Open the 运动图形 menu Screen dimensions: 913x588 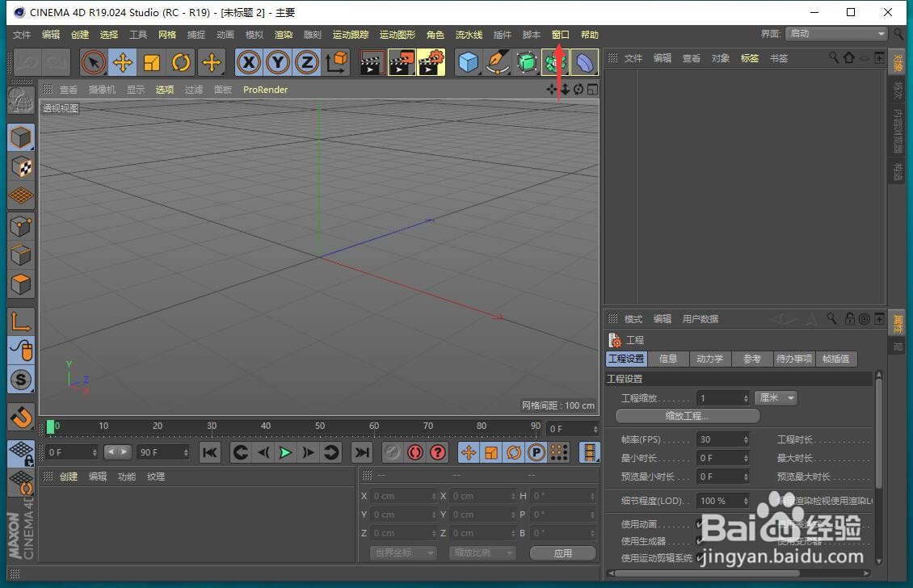point(398,35)
